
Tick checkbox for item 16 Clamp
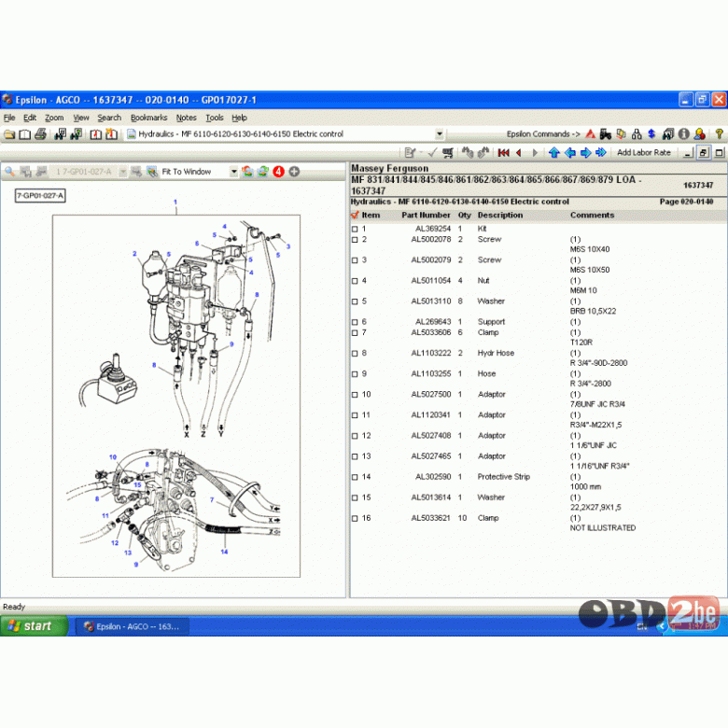[355, 519]
